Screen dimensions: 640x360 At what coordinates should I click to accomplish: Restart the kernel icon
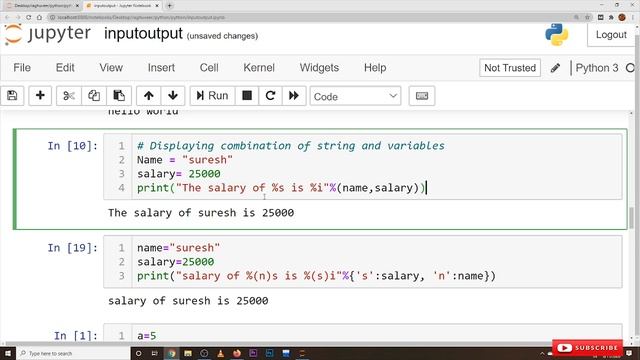coord(270,96)
